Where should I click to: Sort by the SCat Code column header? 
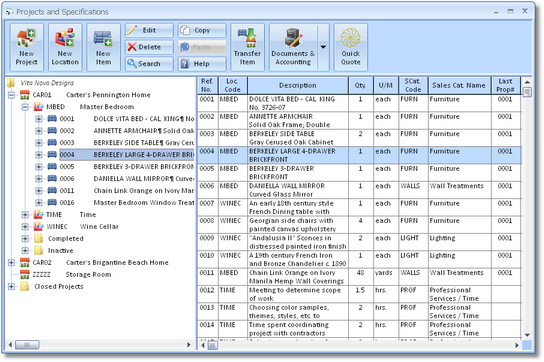click(x=413, y=85)
